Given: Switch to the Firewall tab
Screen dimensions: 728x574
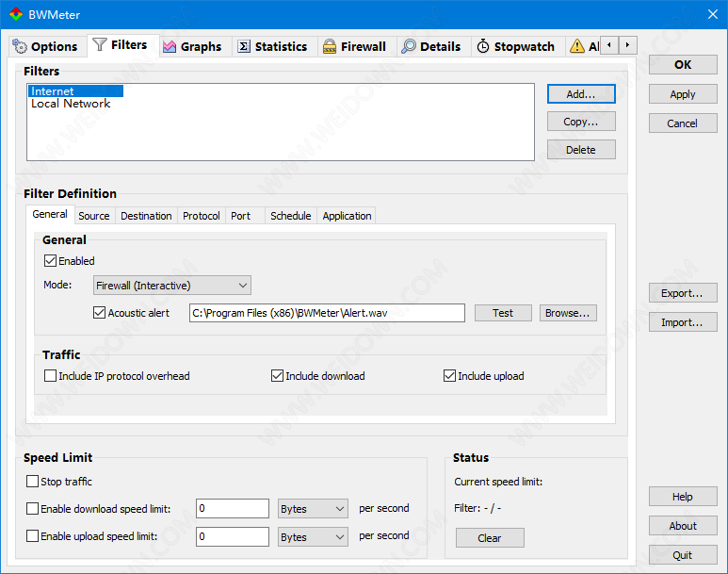Looking at the screenshot, I should (x=357, y=46).
